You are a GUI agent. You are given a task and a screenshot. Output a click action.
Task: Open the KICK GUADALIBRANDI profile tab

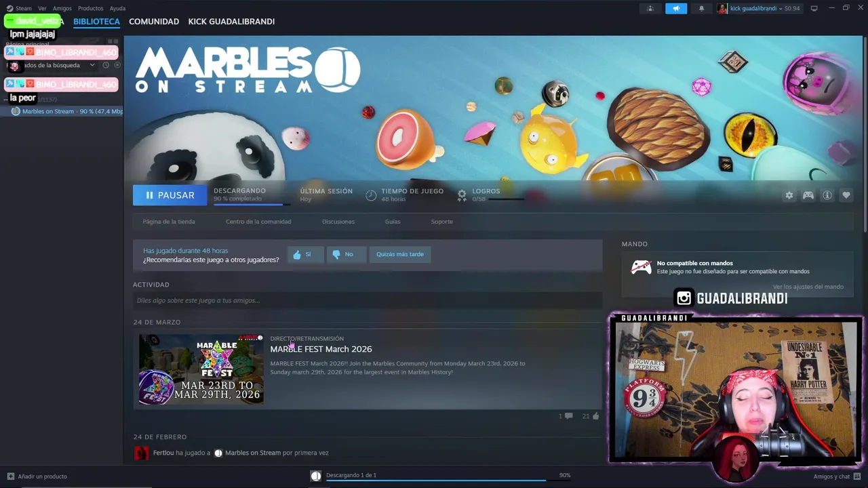pyautogui.click(x=231, y=22)
